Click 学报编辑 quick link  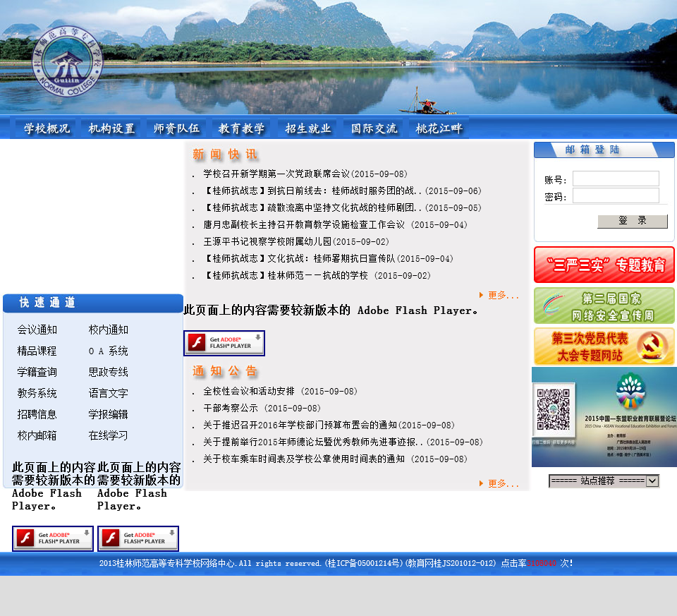click(109, 415)
